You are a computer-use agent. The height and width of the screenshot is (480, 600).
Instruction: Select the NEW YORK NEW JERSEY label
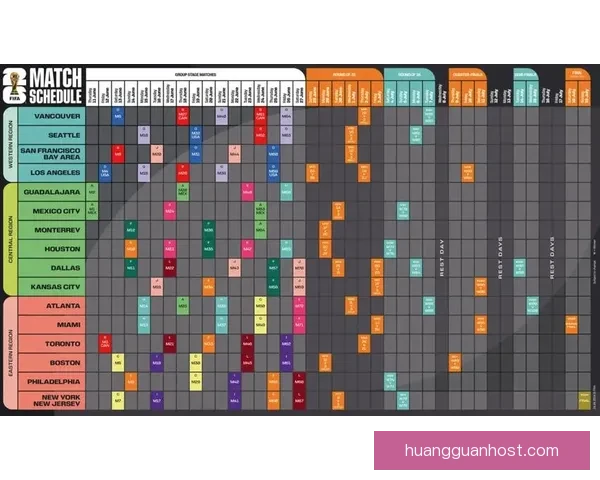coord(52,400)
